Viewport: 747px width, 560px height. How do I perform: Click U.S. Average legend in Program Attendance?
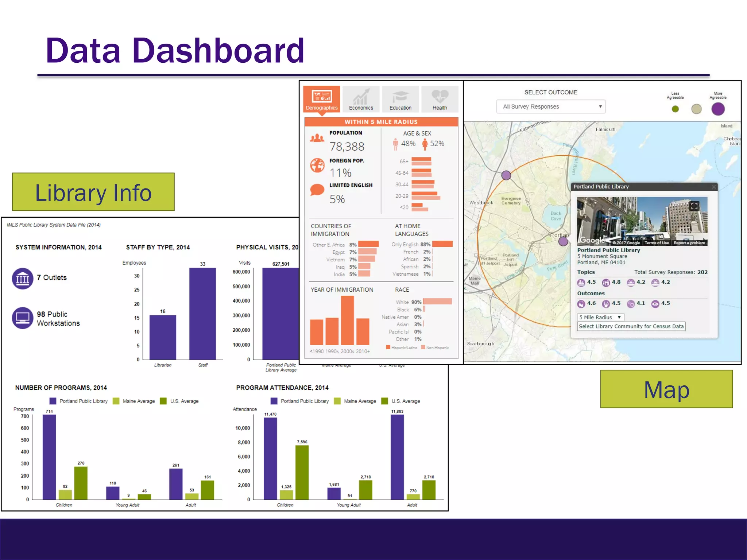click(x=401, y=401)
